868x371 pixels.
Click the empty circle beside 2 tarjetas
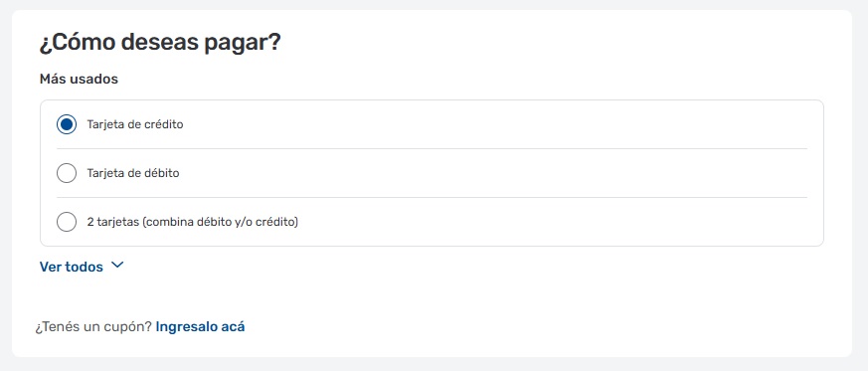[67, 222]
